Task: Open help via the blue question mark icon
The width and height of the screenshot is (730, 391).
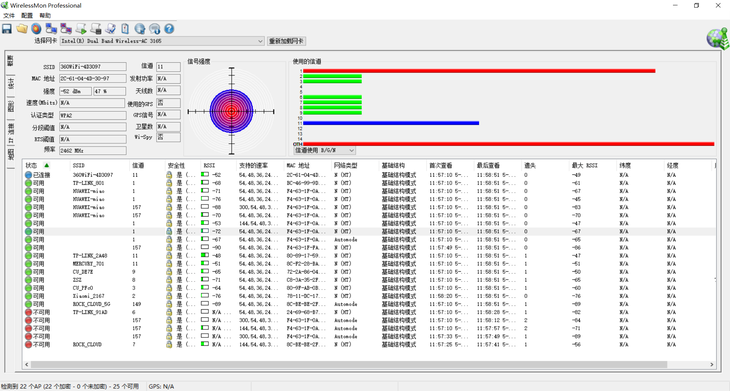Action: [169, 29]
